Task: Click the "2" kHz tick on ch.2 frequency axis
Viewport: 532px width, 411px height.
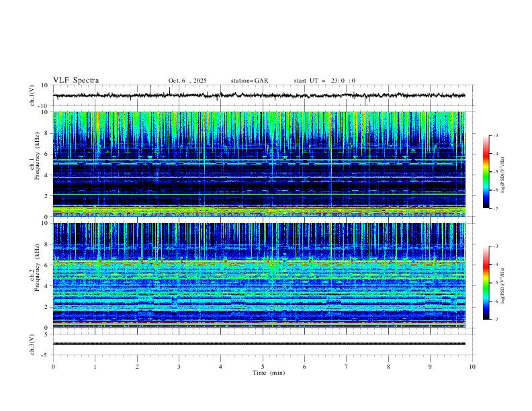Action: pyautogui.click(x=46, y=307)
